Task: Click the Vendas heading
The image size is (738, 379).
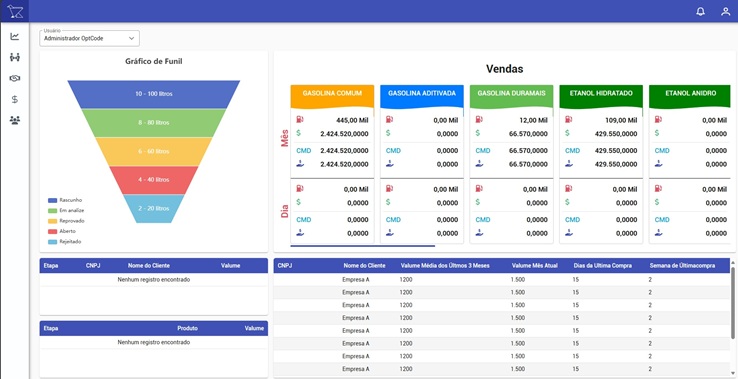Action: 505,69
